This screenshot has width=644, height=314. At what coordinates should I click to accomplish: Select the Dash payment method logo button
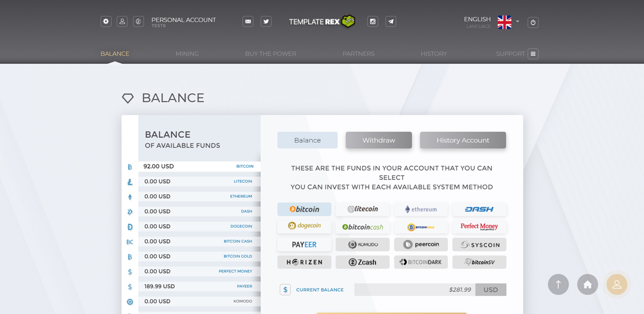[x=480, y=209]
